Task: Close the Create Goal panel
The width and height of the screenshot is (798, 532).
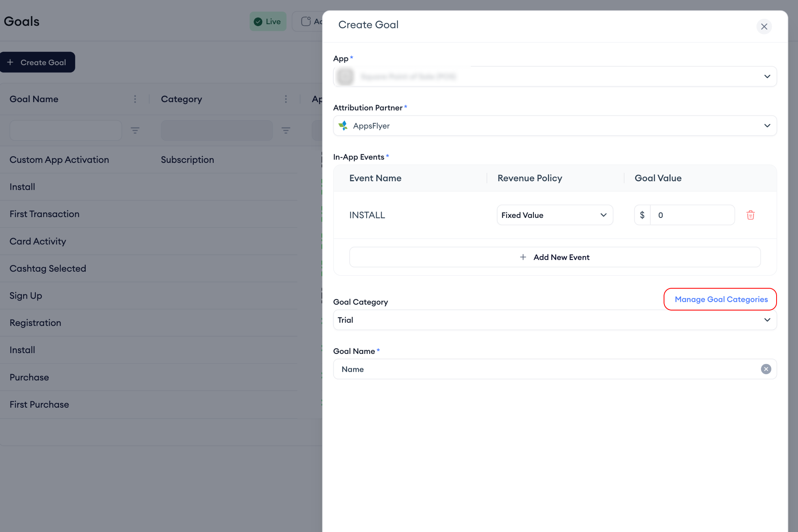Action: pyautogui.click(x=764, y=27)
